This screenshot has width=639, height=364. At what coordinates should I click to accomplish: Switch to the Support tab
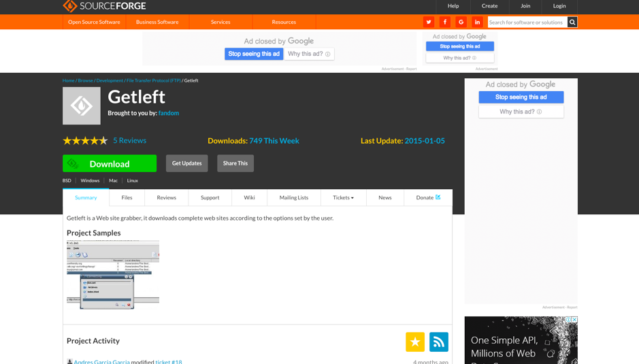210,198
